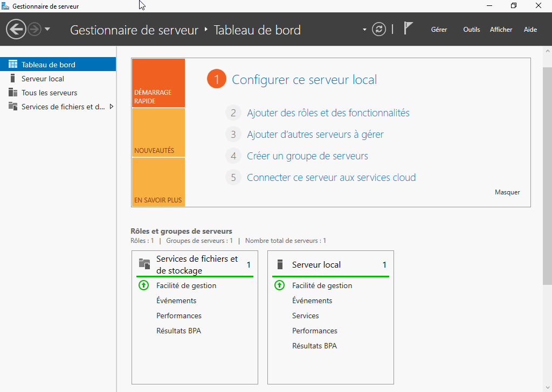Click the vertical scrollbar on the right

(547, 178)
